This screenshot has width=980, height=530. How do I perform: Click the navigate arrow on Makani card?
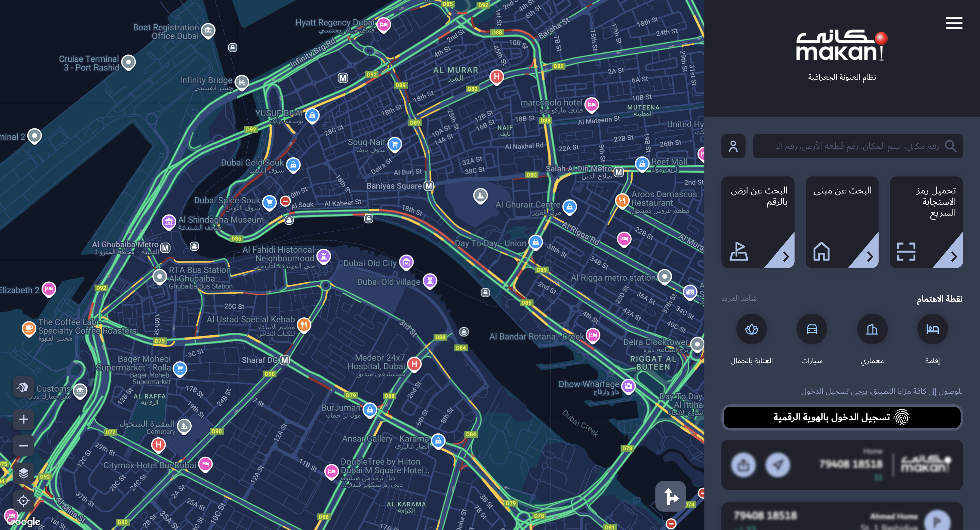(x=778, y=465)
